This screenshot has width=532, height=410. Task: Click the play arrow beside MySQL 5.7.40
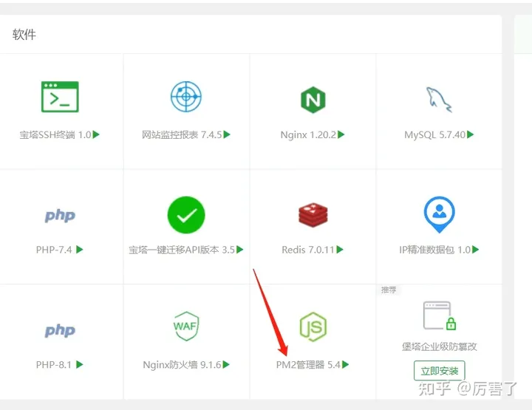click(x=470, y=134)
